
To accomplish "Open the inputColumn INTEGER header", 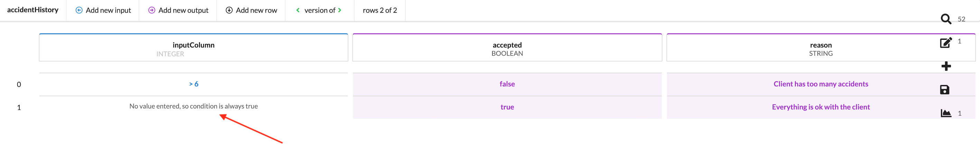I will (x=193, y=48).
